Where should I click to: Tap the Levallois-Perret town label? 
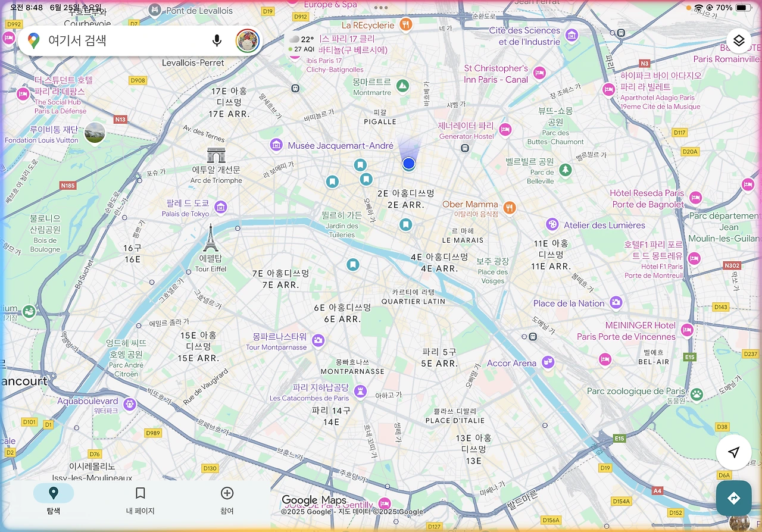click(x=193, y=62)
